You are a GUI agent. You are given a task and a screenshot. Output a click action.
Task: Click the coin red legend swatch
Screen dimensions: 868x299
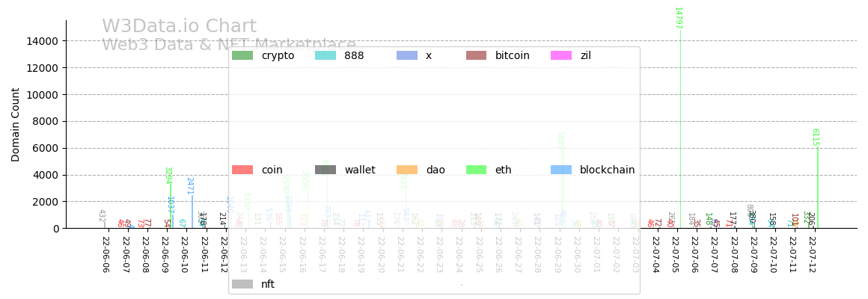[242, 170]
